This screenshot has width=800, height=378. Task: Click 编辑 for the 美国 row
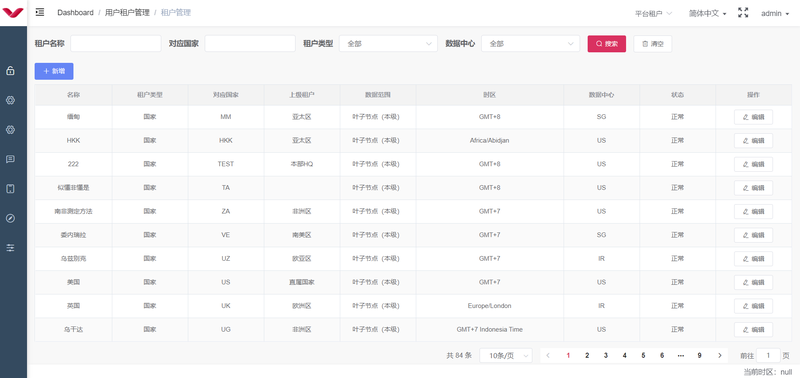(753, 282)
